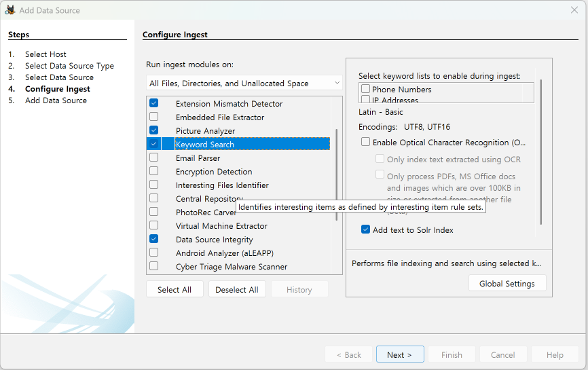Check the IP Addresses keyword list
The height and width of the screenshot is (370, 588).
(365, 99)
